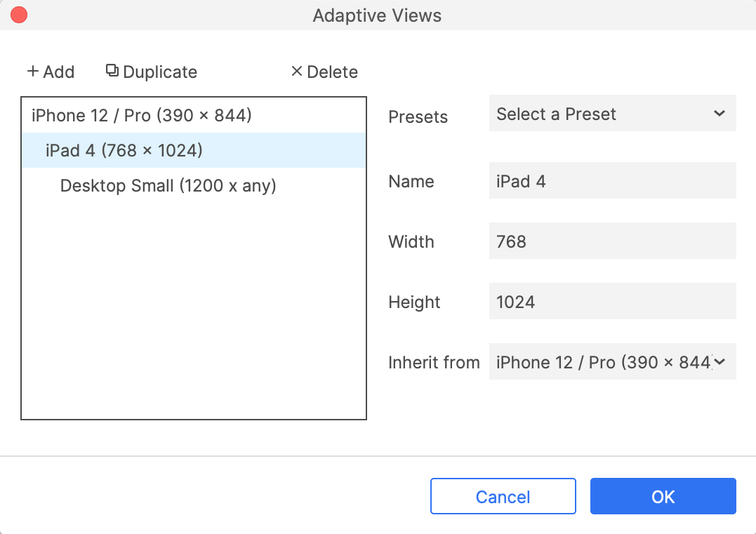Viewport: 756px width, 534px height.
Task: Focus the Width field showing 768
Action: point(612,241)
